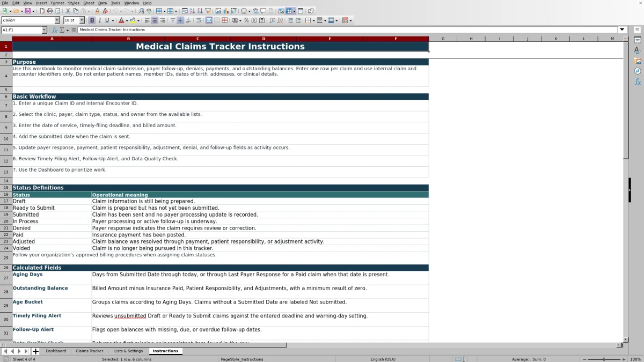Open the sidebar Properties deck icon
The image size is (644, 362).
coord(638,40)
